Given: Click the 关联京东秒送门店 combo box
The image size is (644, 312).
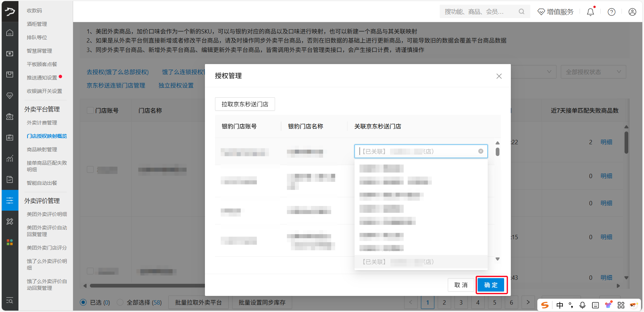Looking at the screenshot, I should [x=421, y=151].
